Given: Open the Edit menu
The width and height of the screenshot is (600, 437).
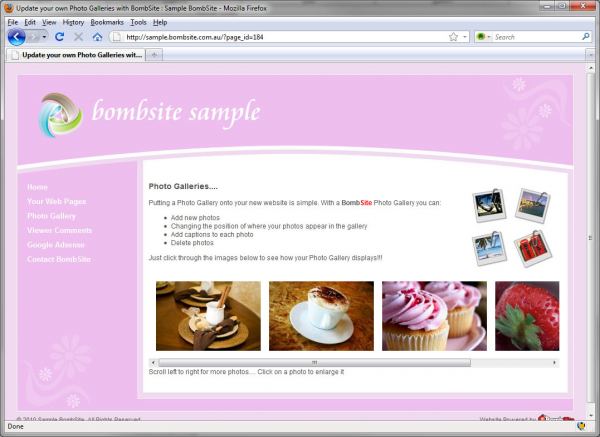Looking at the screenshot, I should click(x=30, y=22).
